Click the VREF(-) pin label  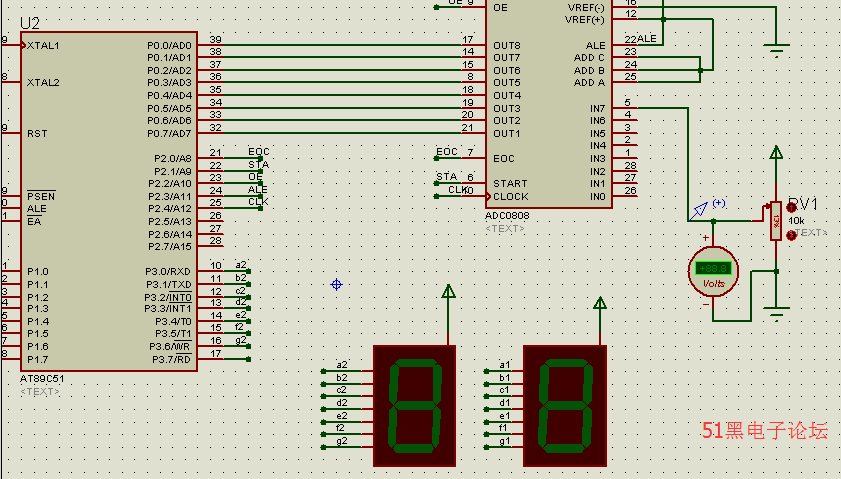point(586,7)
